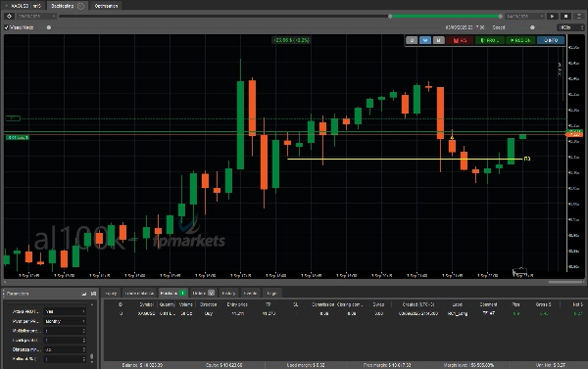Click stepper arrows of fourth parameter field
Image resolution: width=588 pixels, height=369 pixels.
[x=84, y=341]
